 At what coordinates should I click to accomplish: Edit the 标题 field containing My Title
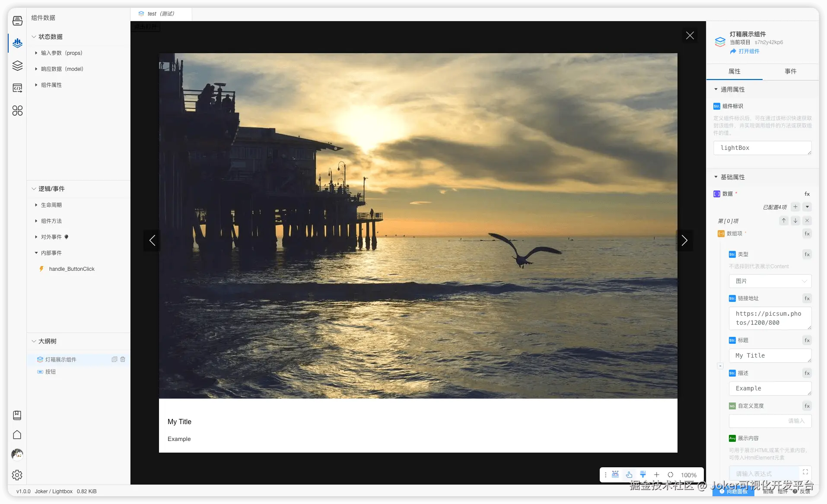click(x=770, y=355)
